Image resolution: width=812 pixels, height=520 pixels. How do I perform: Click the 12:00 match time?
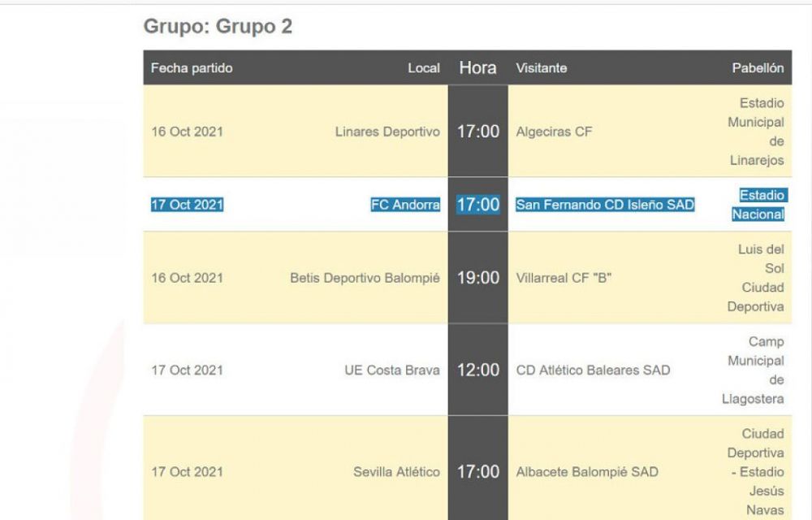477,370
